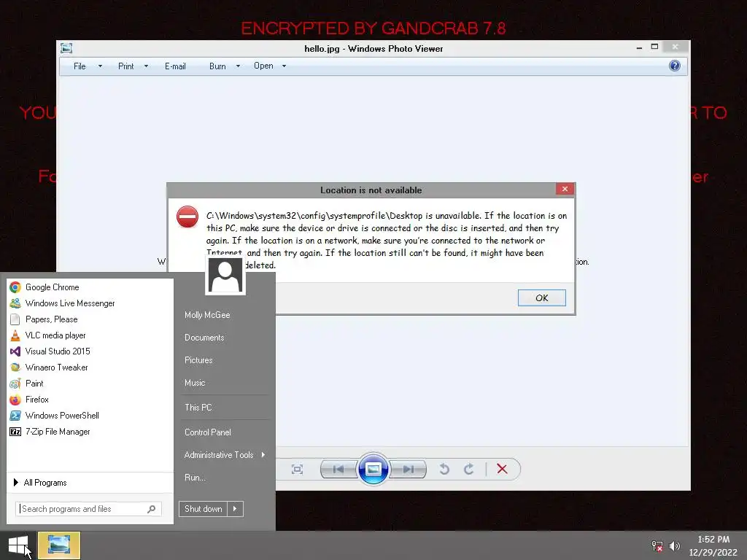
Task: Open Photo Viewer help icon
Action: [x=675, y=66]
